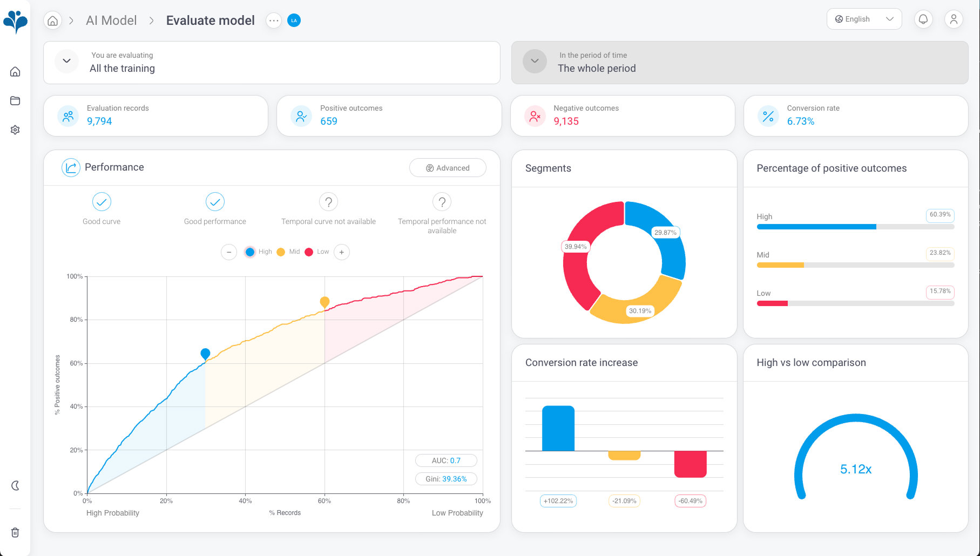
Task: Click the Gini: 39.36% badge
Action: [446, 479]
